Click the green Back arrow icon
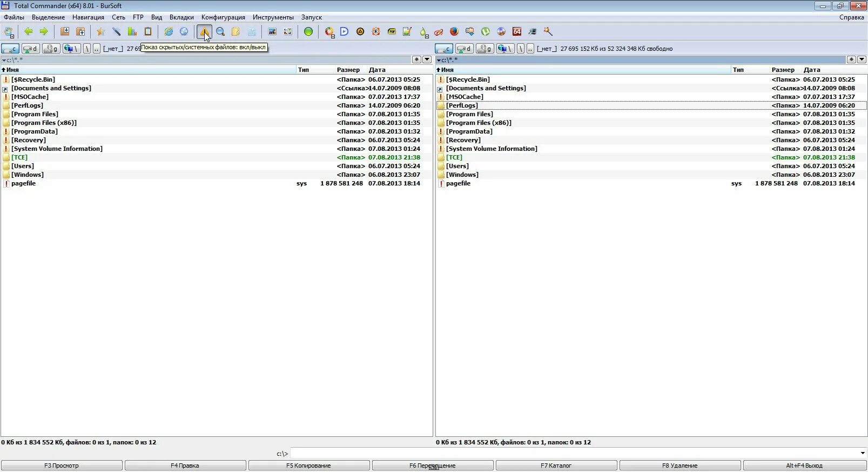 pyautogui.click(x=29, y=31)
